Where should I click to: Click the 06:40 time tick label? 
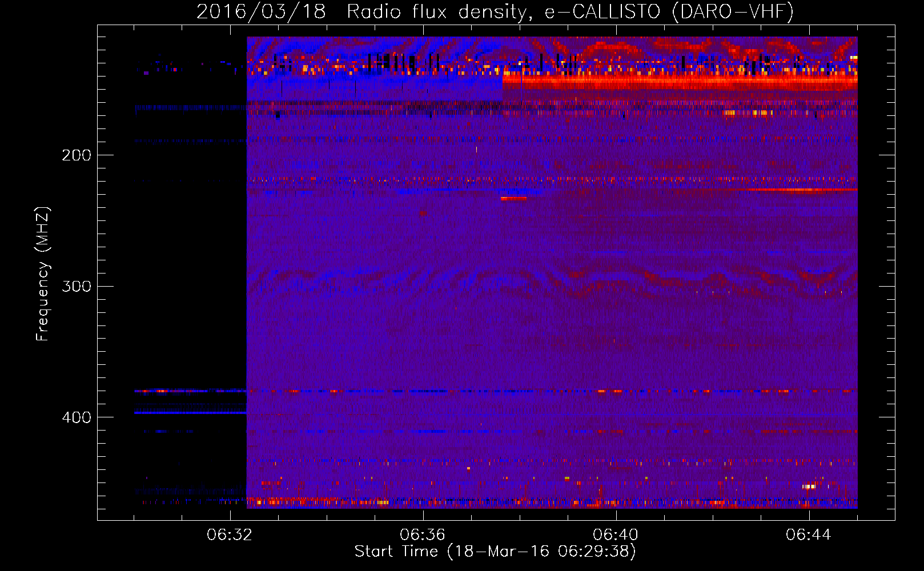pyautogui.click(x=616, y=535)
